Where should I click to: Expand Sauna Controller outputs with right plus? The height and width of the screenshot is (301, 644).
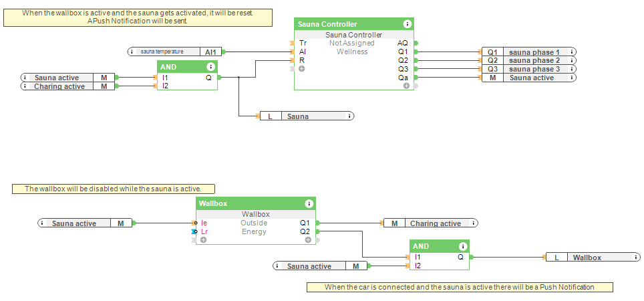pyautogui.click(x=406, y=86)
